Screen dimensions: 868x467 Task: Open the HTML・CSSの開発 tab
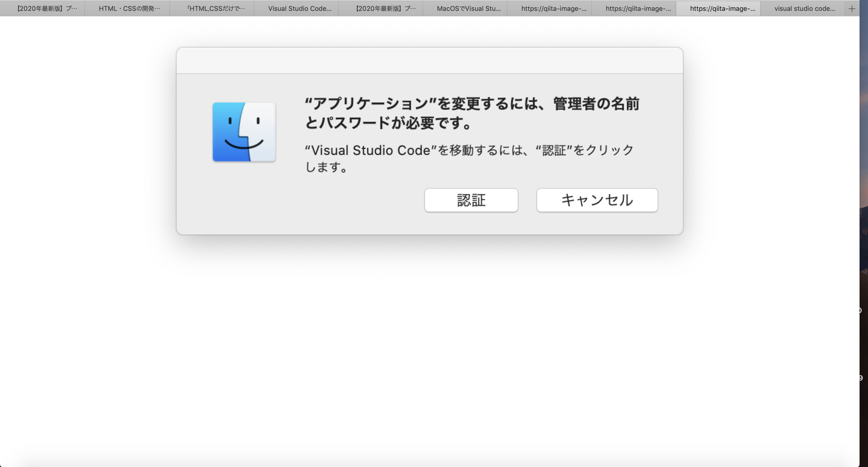click(x=129, y=9)
